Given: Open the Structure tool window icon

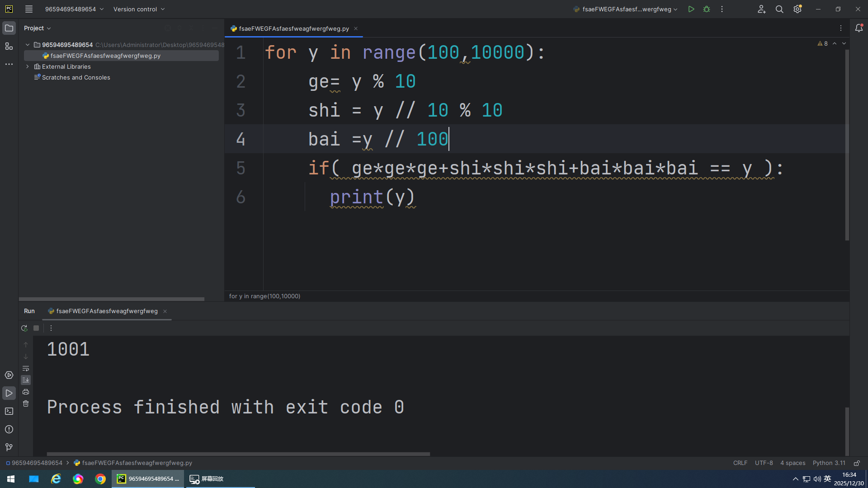Looking at the screenshot, I should 9,46.
